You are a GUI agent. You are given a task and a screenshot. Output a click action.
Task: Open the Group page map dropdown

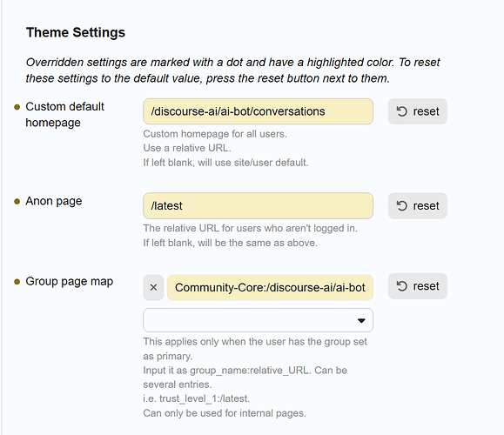click(259, 320)
